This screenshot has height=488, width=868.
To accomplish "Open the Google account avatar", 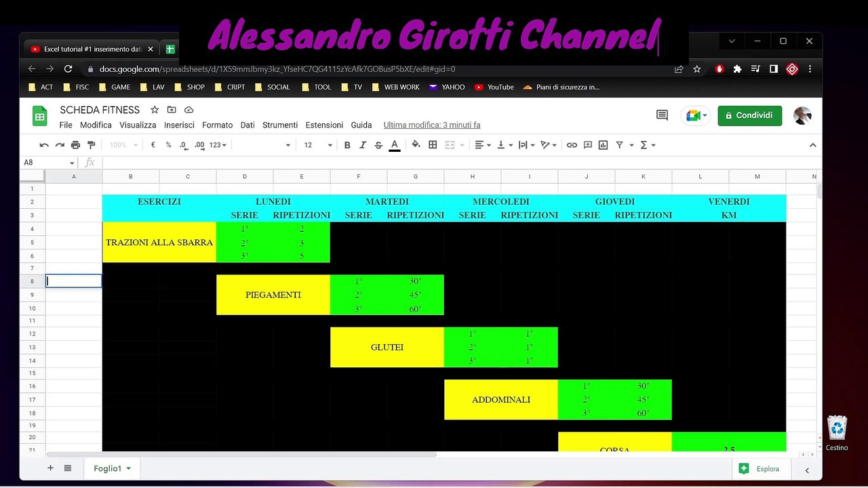I will 802,115.
